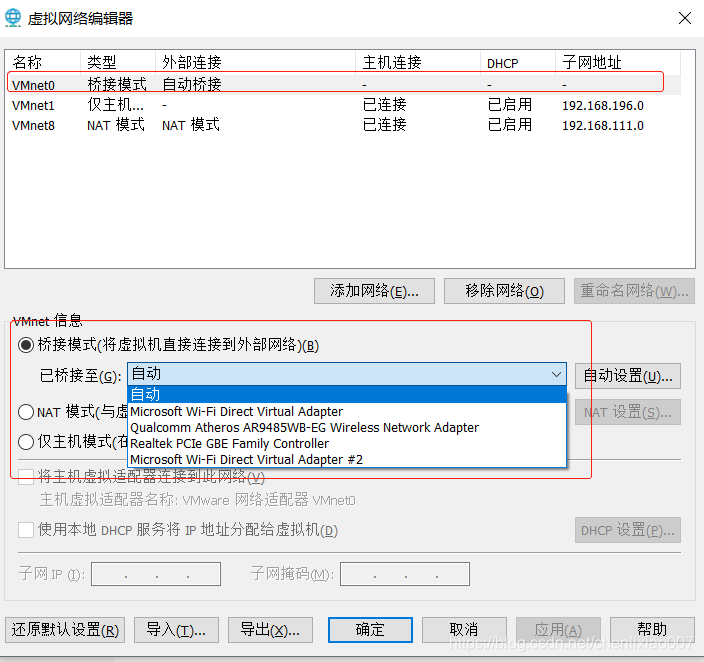This screenshot has width=704, height=662.
Task: Click 导入(T)... button
Action: 176,630
